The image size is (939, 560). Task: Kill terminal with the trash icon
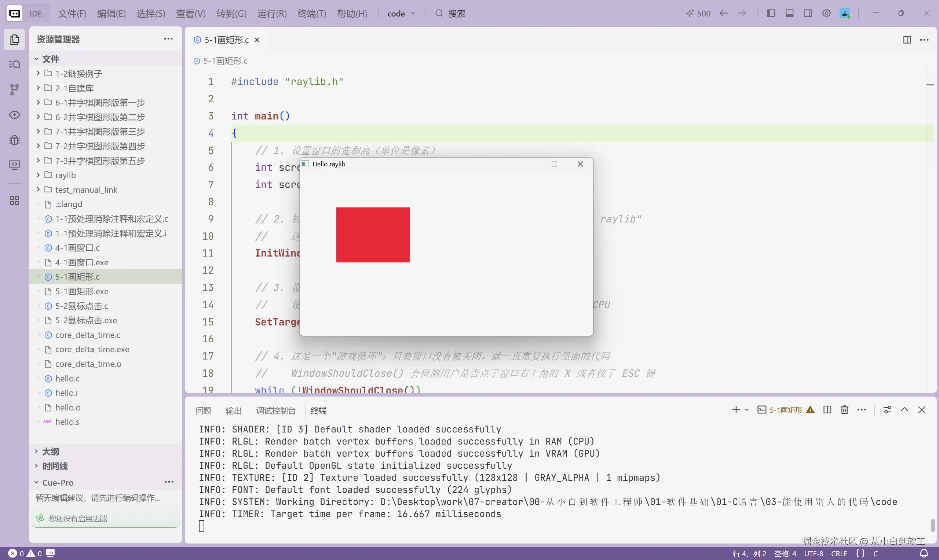844,410
